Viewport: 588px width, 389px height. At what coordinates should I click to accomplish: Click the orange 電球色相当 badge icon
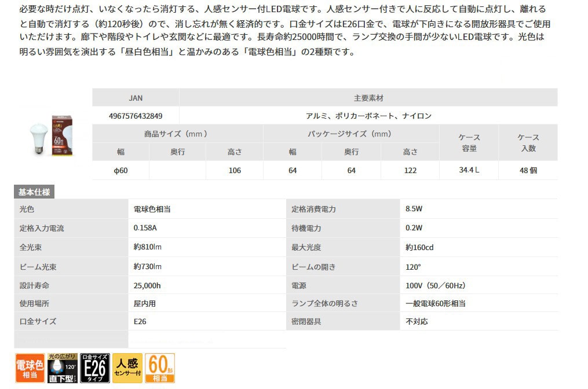tap(30, 368)
